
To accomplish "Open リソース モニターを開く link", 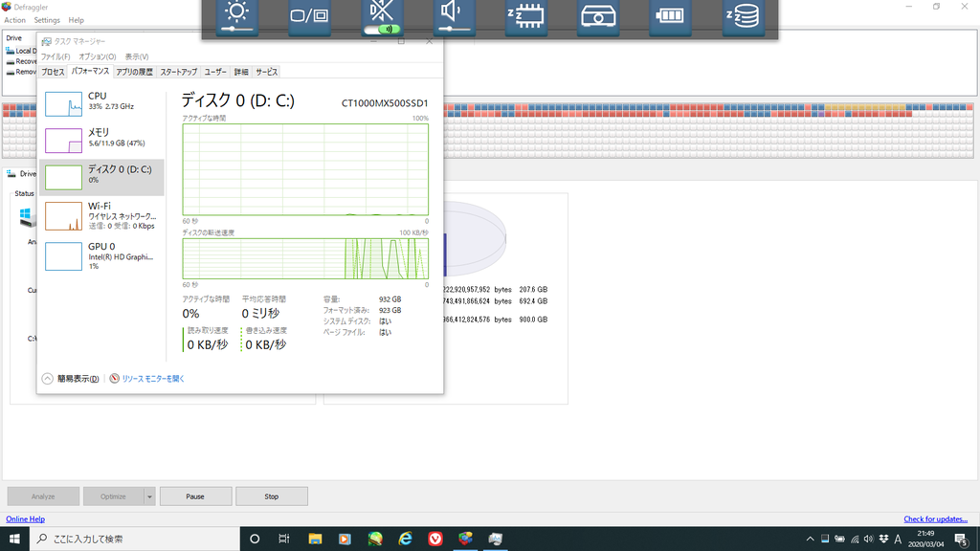I will pos(152,379).
